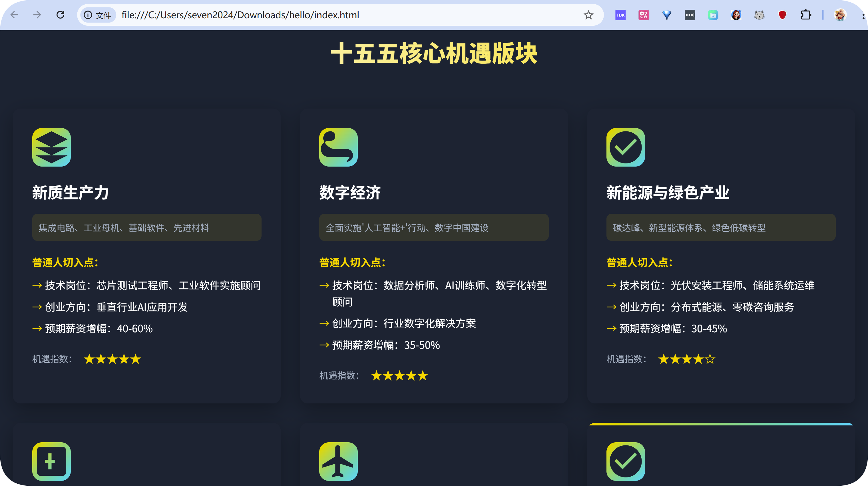This screenshot has height=486, width=868.
Task: Click the plus-box icon in the bottom-left card
Action: coord(51,461)
